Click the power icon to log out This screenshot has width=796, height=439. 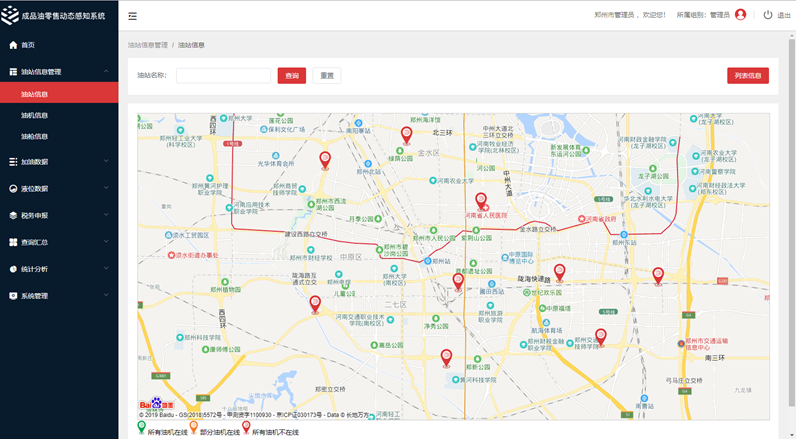click(768, 15)
